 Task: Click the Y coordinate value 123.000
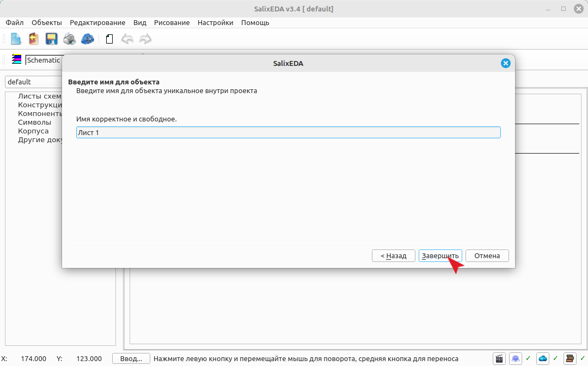pyautogui.click(x=89, y=358)
